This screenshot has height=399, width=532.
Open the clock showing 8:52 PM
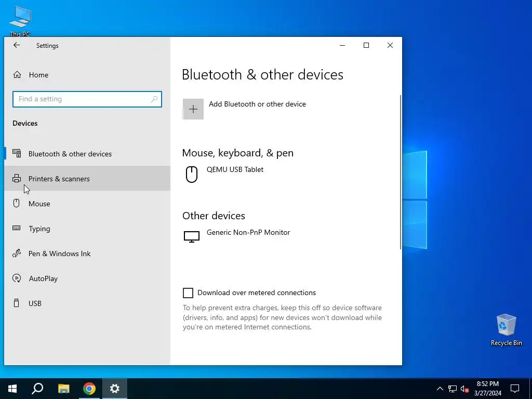(488, 389)
